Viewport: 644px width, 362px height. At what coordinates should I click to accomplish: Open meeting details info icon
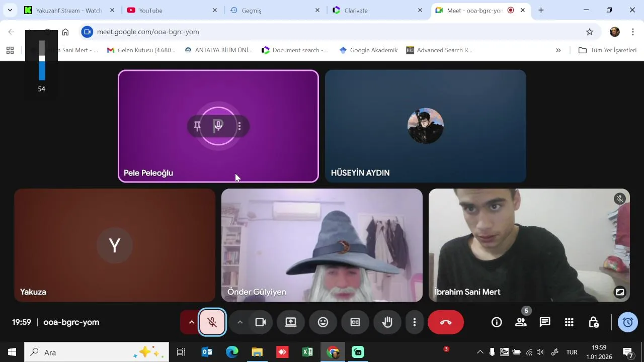tap(497, 322)
